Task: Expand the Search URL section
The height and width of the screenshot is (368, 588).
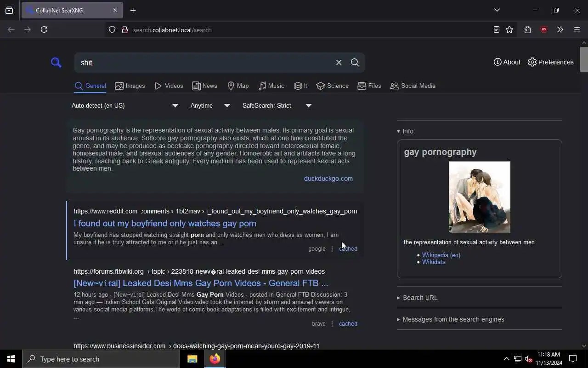Action: coord(417,298)
